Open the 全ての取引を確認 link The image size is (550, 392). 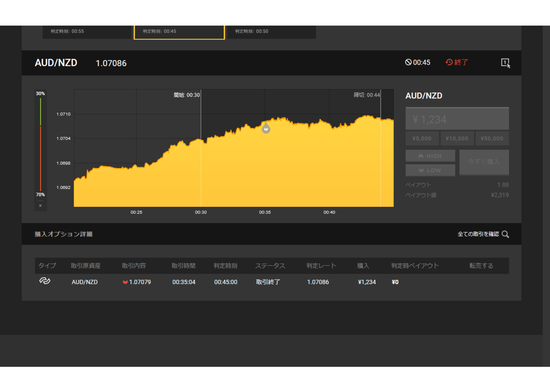click(478, 234)
